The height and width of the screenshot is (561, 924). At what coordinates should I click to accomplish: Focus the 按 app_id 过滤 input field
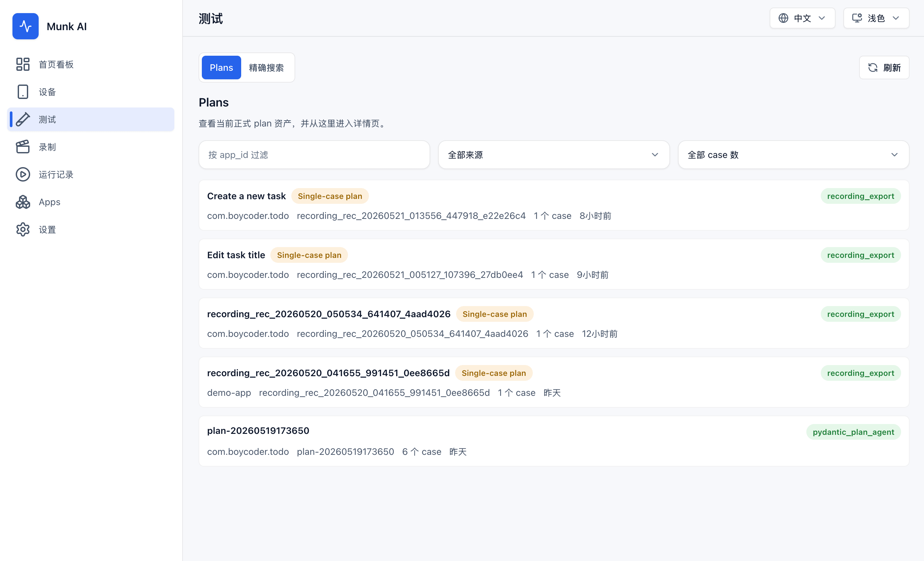tap(314, 155)
